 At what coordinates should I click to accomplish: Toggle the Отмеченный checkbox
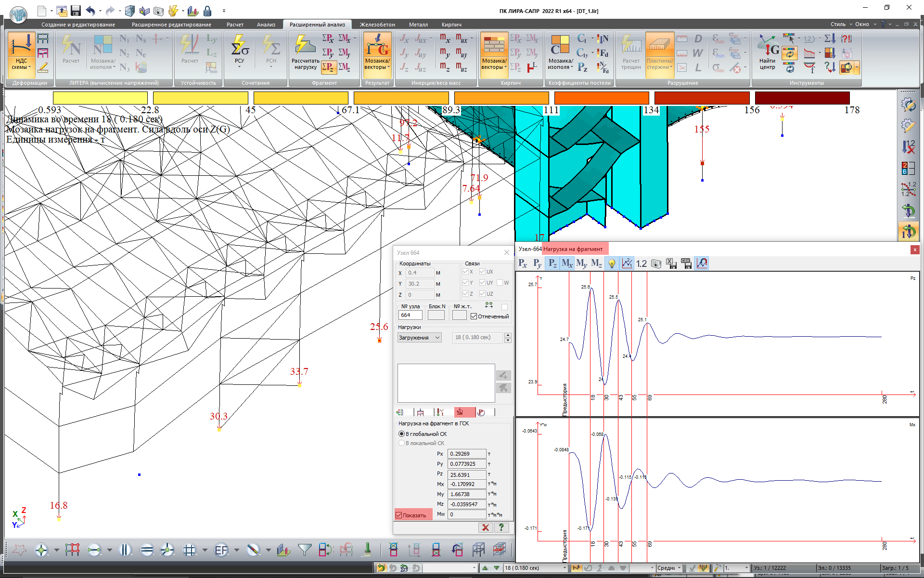click(x=474, y=316)
